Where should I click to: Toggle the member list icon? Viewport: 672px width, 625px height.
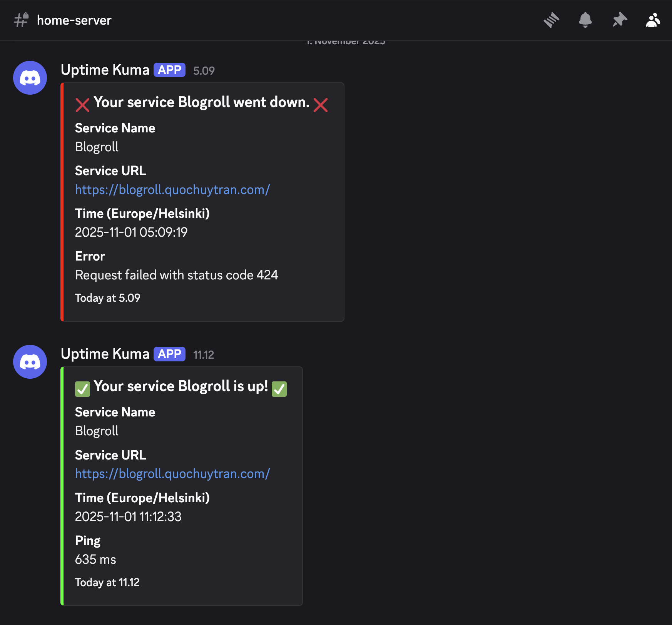click(x=653, y=20)
